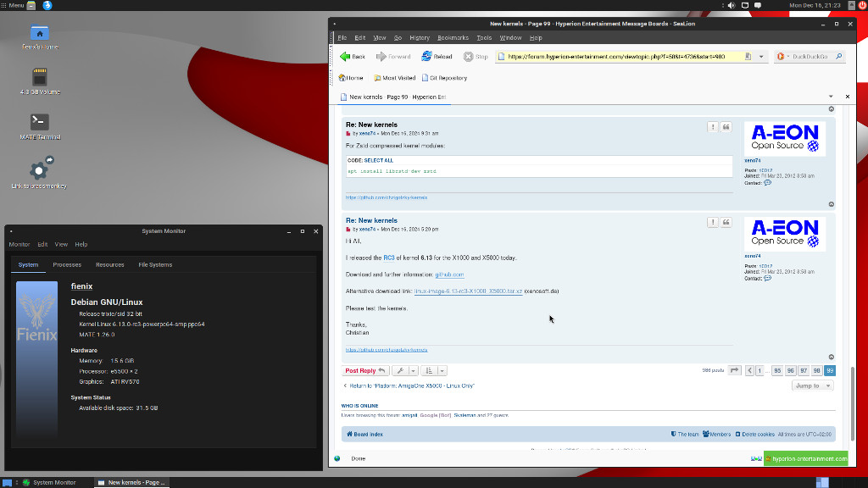Select the 4.3 GB Volume desktop icon
This screenshot has height=488, width=868.
coord(40,81)
